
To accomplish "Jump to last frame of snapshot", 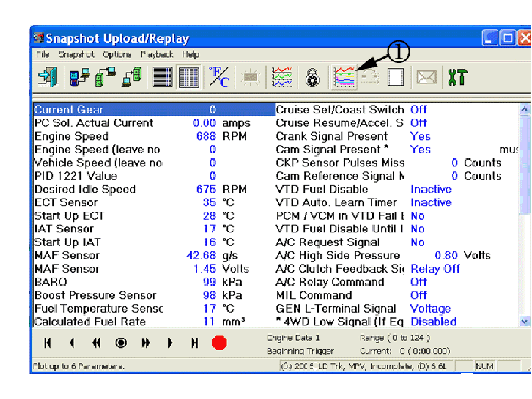I will [194, 343].
